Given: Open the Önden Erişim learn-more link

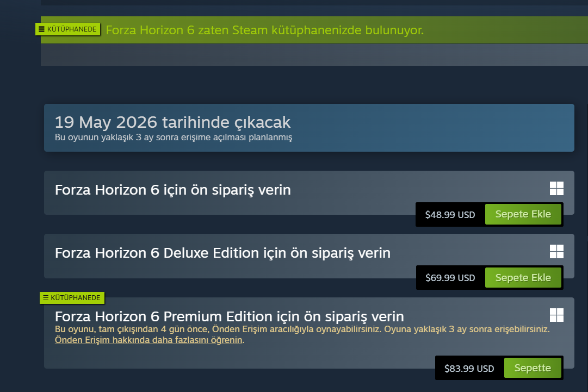Looking at the screenshot, I should point(148,340).
